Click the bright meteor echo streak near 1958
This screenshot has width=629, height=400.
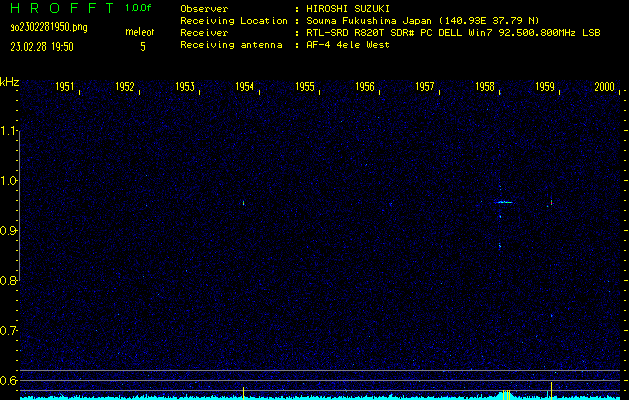pos(505,202)
